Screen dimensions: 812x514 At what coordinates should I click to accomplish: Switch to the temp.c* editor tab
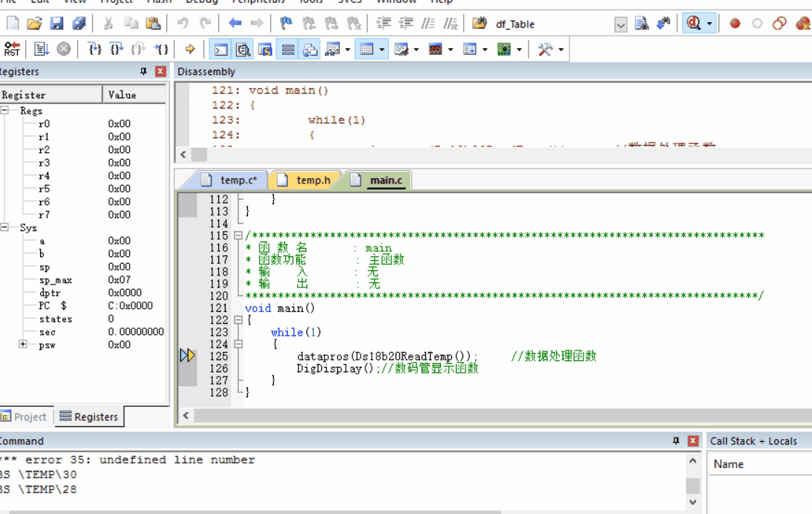tap(233, 180)
